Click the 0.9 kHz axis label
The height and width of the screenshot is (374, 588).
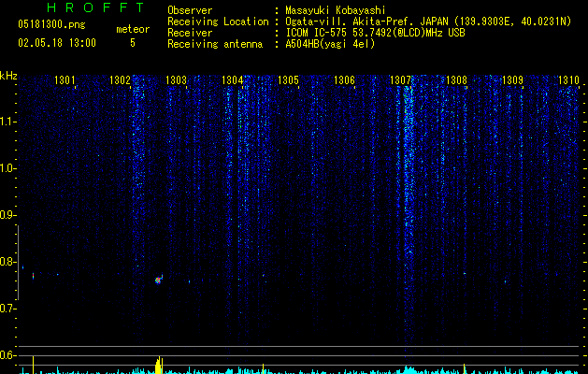pyautogui.click(x=7, y=215)
